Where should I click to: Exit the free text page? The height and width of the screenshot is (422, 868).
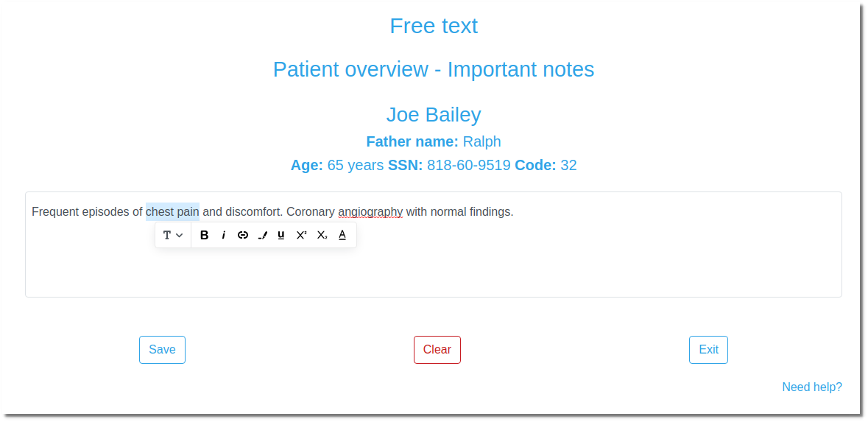708,349
